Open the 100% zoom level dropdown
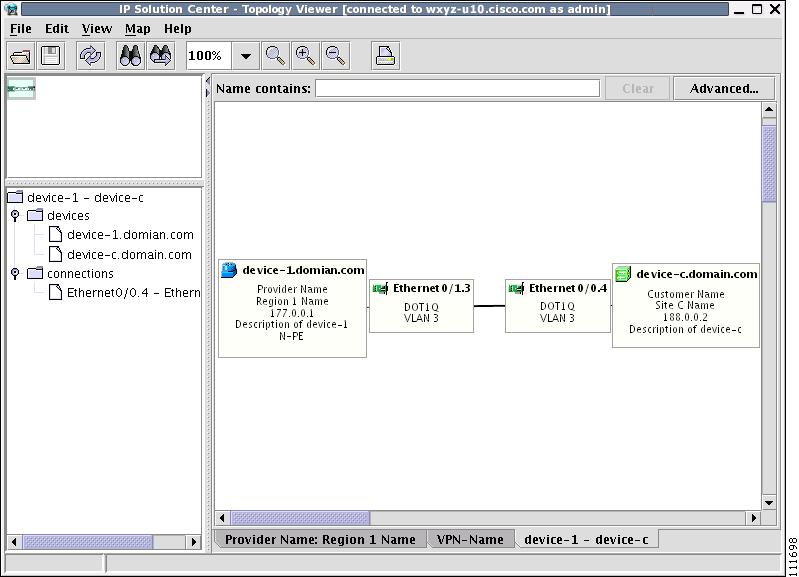Screen dimensions: 799x577 (246, 56)
